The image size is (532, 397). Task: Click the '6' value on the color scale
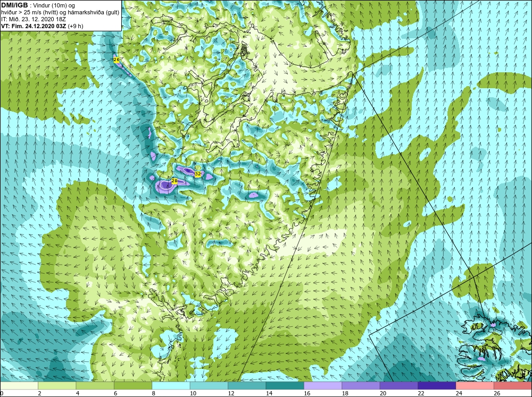coord(115,393)
